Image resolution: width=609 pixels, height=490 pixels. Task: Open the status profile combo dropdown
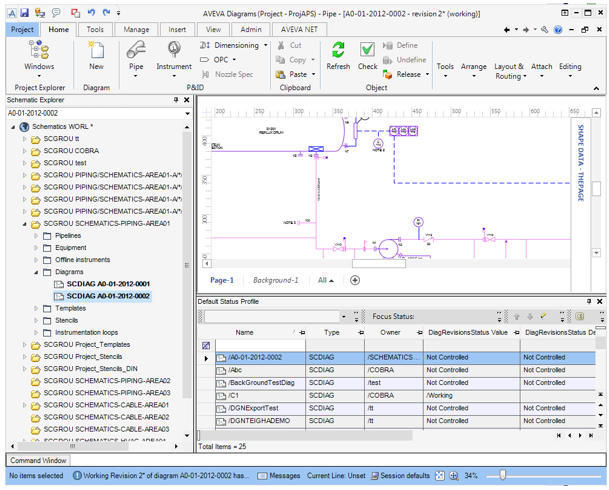pyautogui.click(x=343, y=316)
